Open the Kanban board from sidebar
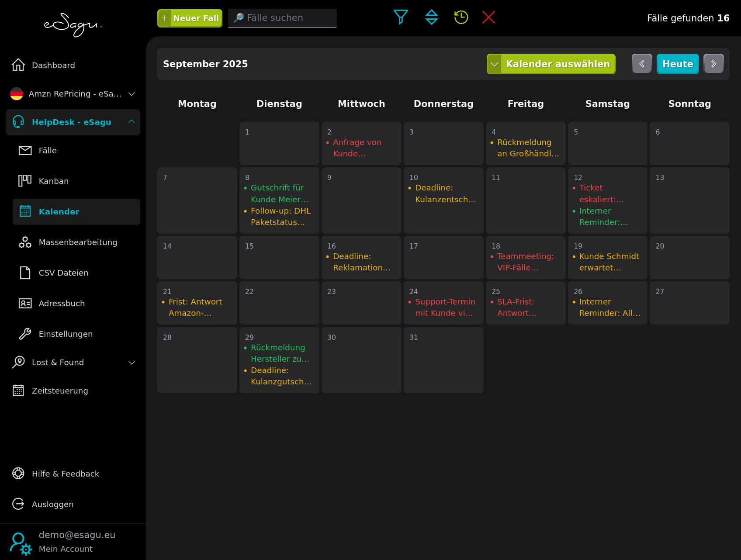741x560 pixels. click(53, 181)
